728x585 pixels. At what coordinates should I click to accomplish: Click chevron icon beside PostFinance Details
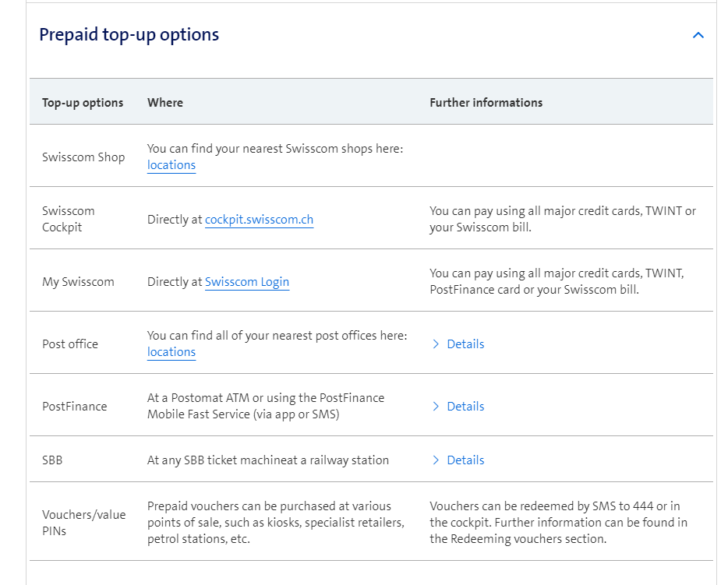point(436,407)
